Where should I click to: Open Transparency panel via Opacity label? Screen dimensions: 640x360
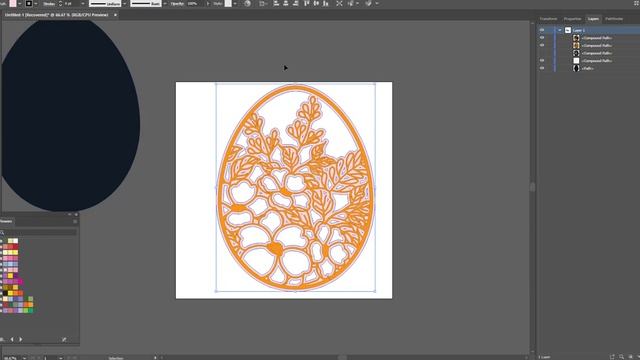pos(177,4)
